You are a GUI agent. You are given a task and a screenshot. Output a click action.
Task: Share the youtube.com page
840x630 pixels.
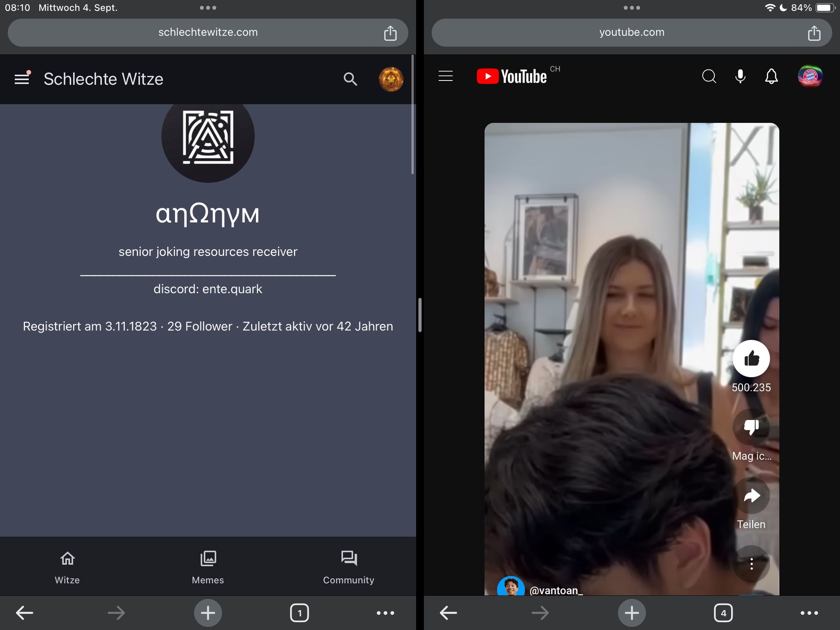(x=814, y=33)
